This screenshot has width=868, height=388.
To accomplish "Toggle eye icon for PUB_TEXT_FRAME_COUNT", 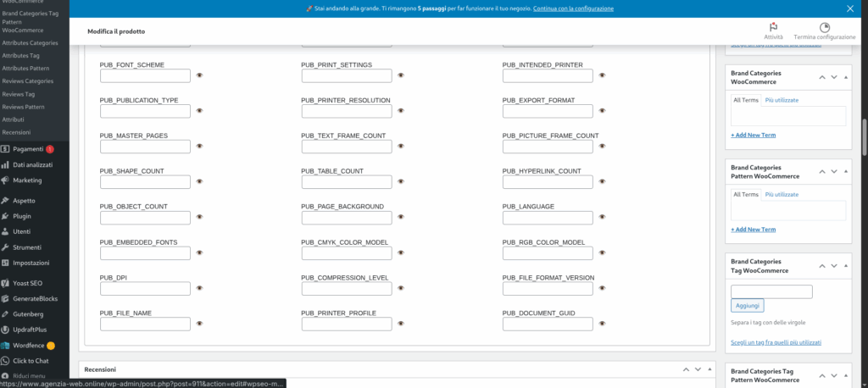I will (401, 146).
